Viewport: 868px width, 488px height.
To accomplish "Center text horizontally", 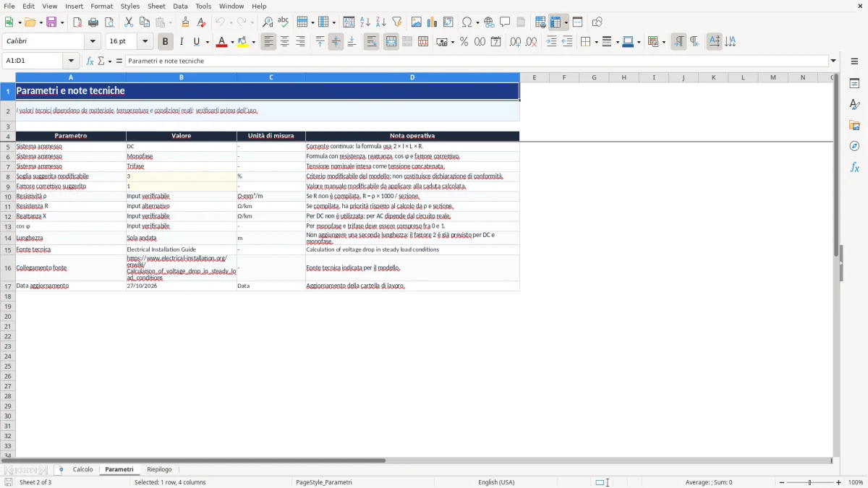I will pyautogui.click(x=285, y=42).
